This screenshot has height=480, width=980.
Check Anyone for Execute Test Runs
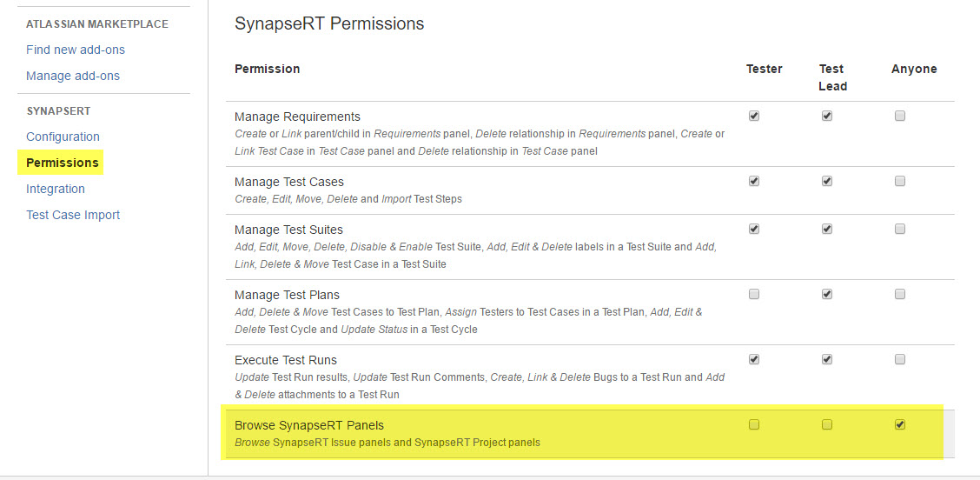(x=900, y=359)
